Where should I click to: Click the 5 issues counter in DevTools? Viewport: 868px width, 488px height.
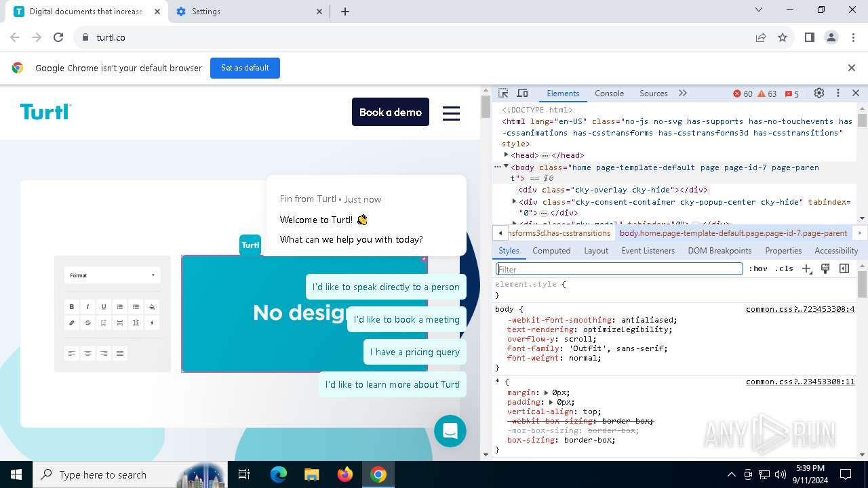[x=791, y=94]
